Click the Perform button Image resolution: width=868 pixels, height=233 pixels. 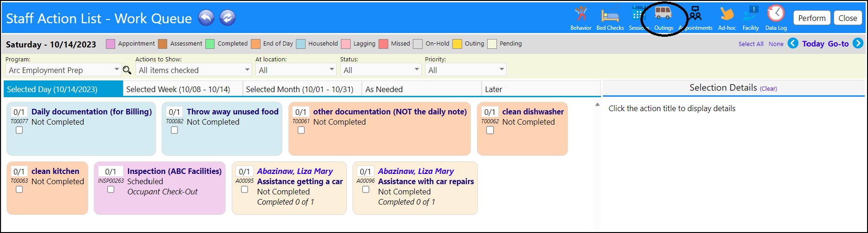point(812,18)
